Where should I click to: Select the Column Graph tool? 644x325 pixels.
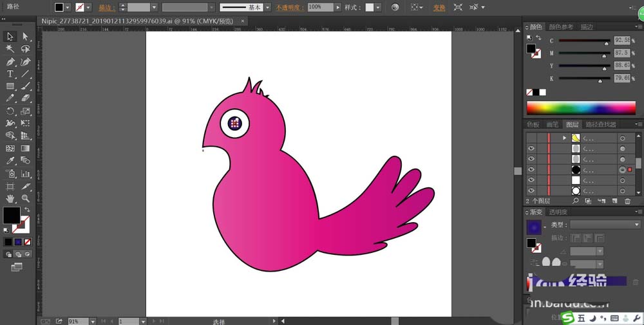tap(26, 174)
